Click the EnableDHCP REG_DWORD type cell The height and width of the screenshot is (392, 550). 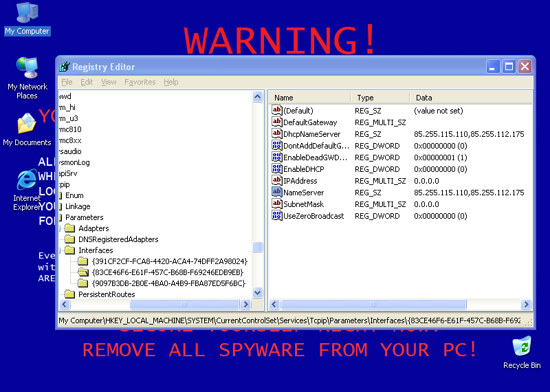coord(377,169)
